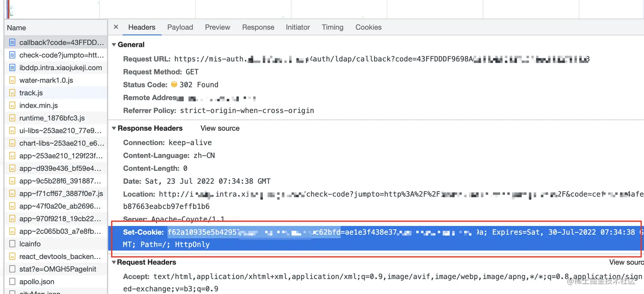Click the Connection keep-alive header
Screen dimensions: 644x294
(167, 142)
